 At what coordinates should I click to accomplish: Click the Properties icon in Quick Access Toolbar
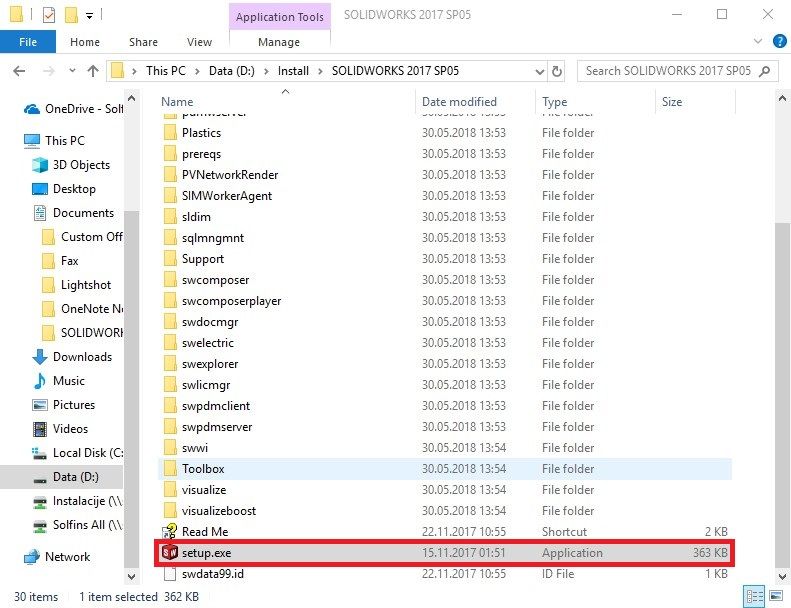point(48,15)
